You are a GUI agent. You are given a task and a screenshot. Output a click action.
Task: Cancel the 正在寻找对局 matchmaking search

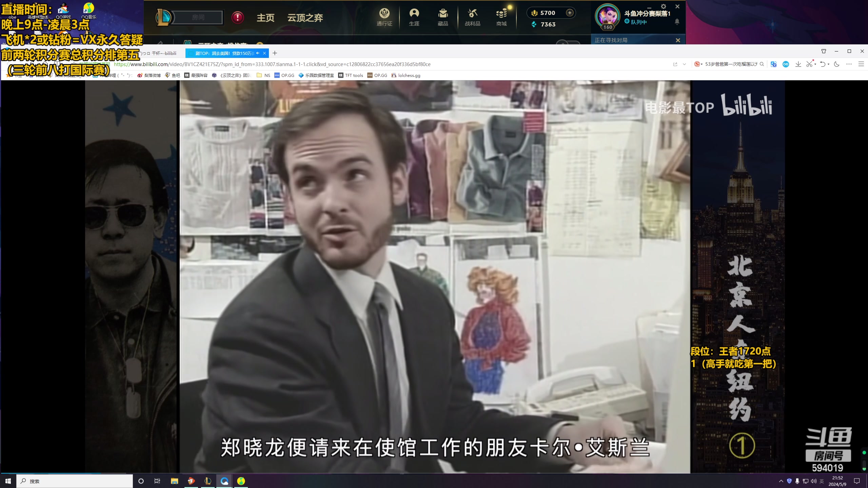pos(678,40)
